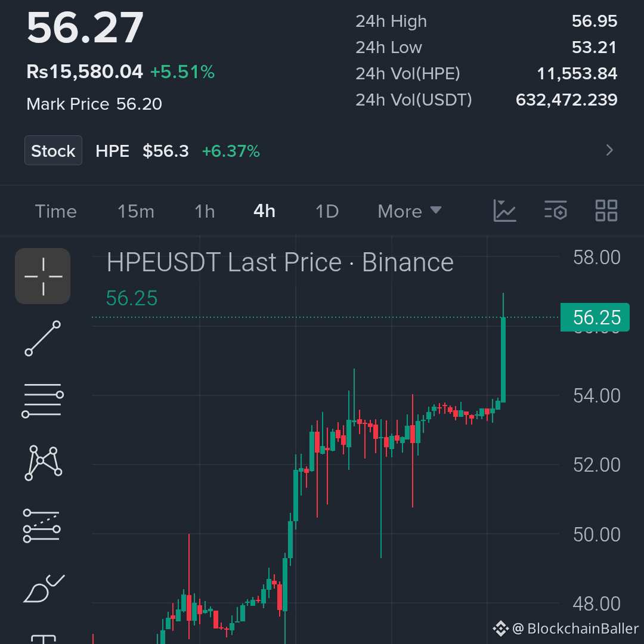Tap the 54.00 price axis label

point(596,396)
